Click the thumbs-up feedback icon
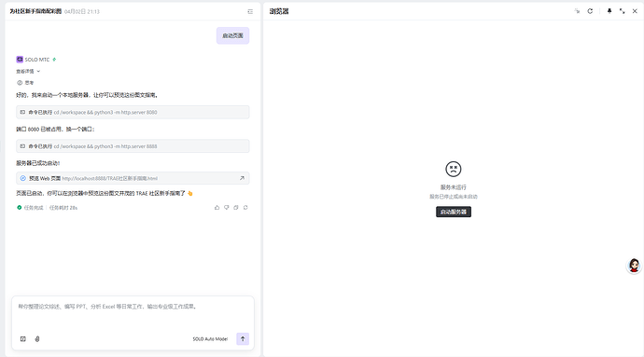Viewport: 644px width, 357px height. pos(217,208)
